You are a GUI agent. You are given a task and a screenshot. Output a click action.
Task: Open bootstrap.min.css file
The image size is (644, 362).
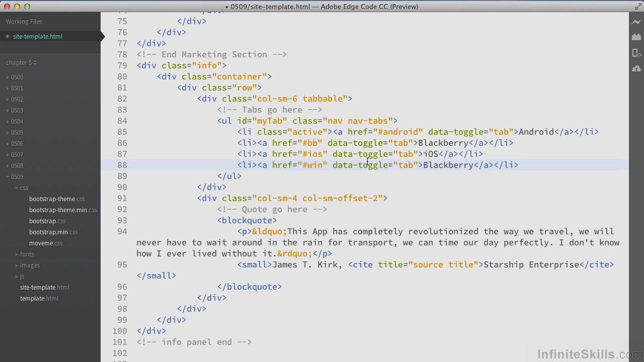[53, 232]
